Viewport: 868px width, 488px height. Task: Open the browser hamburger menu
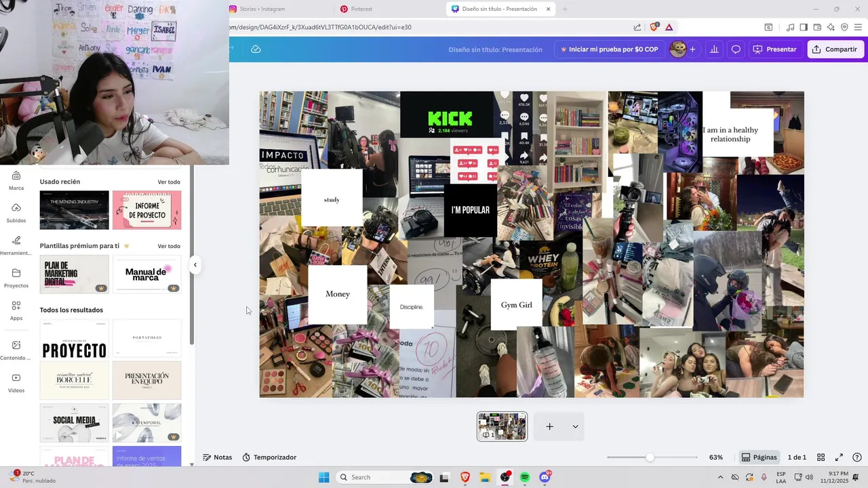point(858,27)
